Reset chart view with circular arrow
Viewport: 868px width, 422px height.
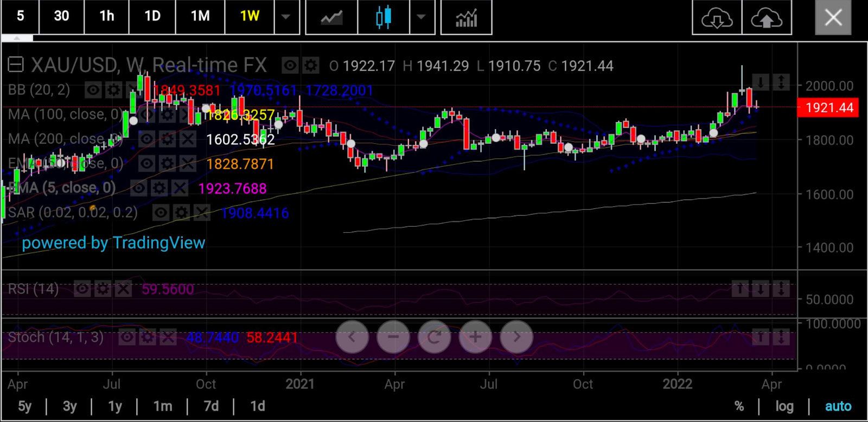435,337
